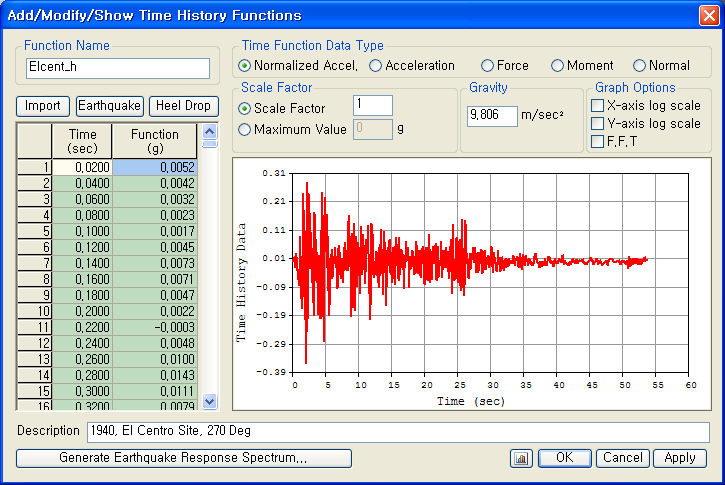Select the function cell 0.0073
Screen dimensions: 725x485
[155, 264]
